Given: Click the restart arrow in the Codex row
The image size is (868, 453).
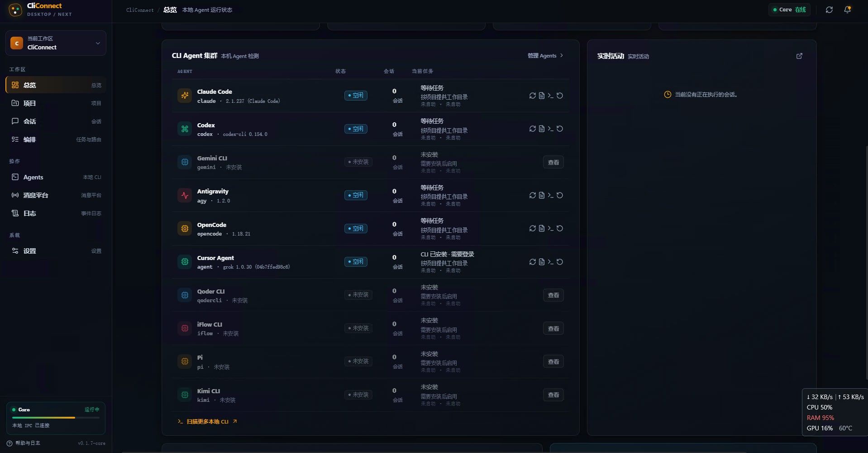Looking at the screenshot, I should click(x=560, y=129).
